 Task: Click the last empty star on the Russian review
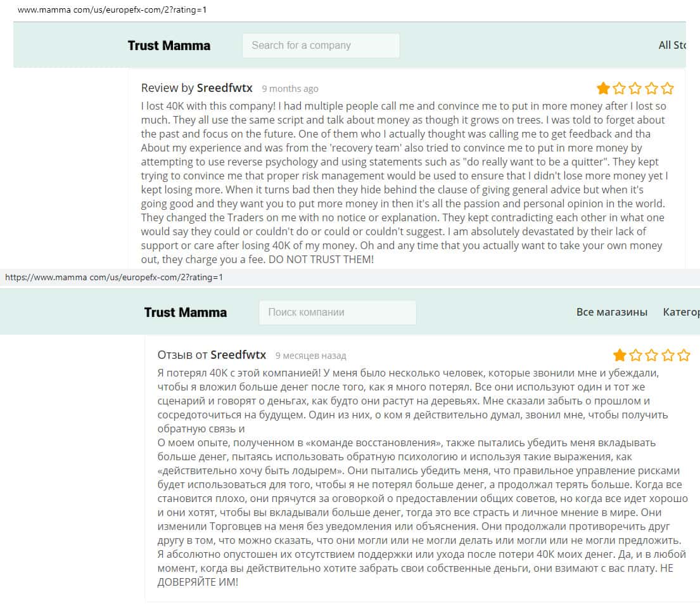pos(684,355)
